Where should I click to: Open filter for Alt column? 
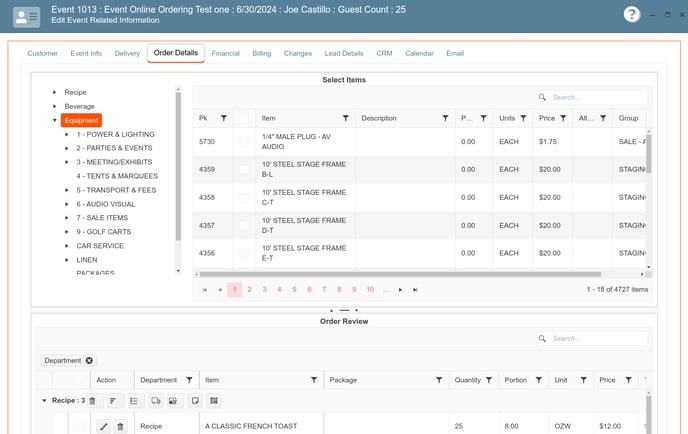click(603, 118)
